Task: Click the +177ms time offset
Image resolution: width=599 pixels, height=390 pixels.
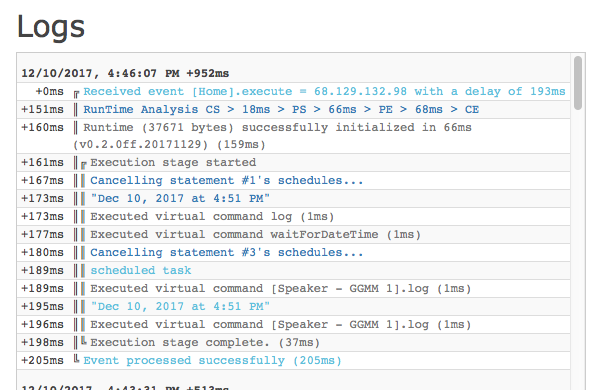Action: tap(42, 235)
